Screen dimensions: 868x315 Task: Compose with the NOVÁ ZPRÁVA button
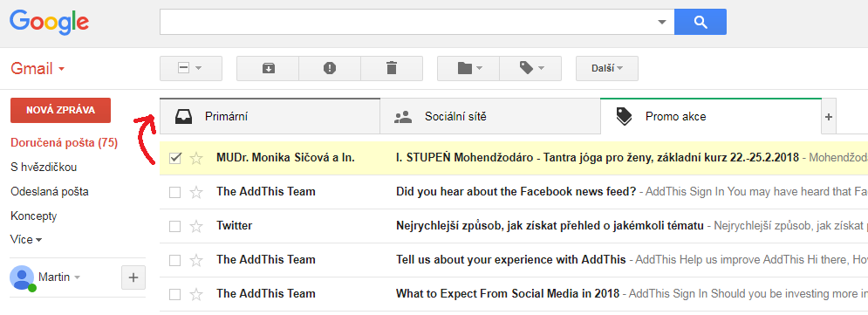tap(60, 110)
